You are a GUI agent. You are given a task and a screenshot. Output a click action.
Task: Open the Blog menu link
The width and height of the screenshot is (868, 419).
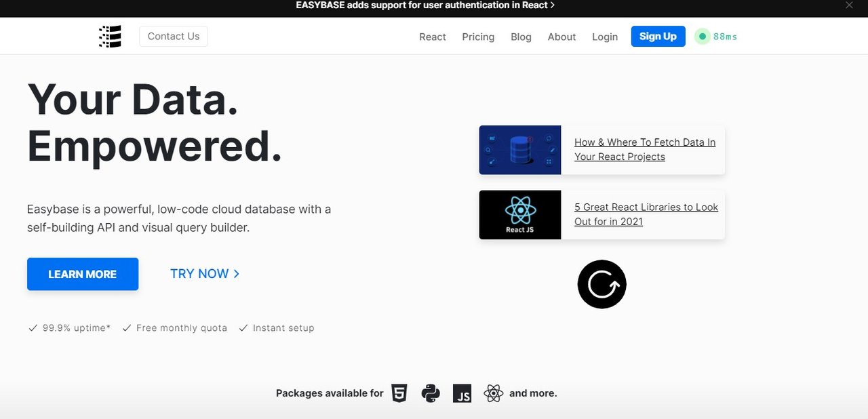click(x=521, y=37)
